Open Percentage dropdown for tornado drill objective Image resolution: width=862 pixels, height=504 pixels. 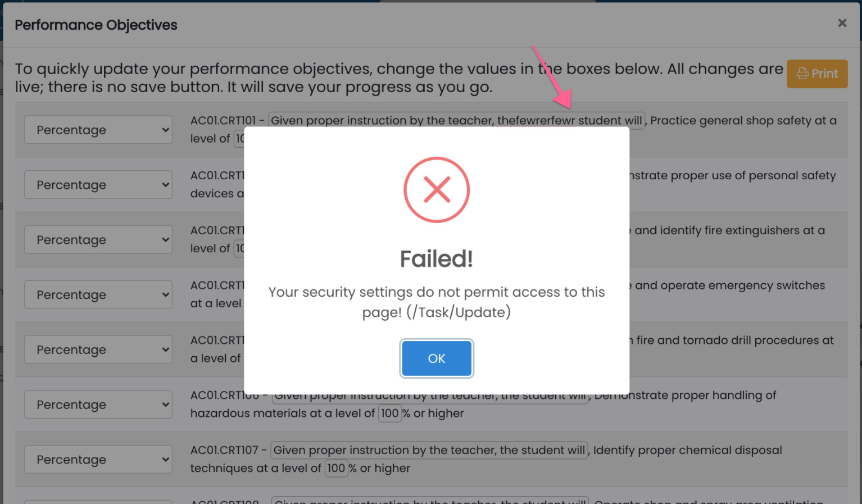[x=98, y=349]
